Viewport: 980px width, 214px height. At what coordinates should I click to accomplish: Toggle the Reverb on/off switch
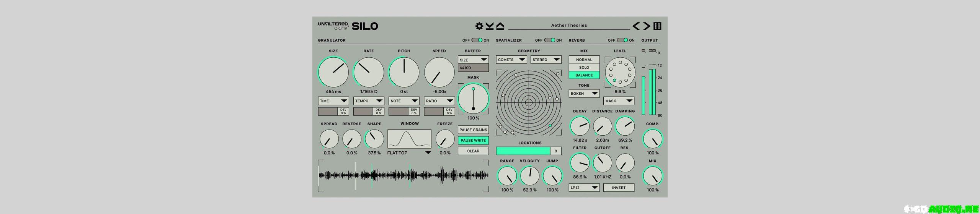[x=622, y=40]
